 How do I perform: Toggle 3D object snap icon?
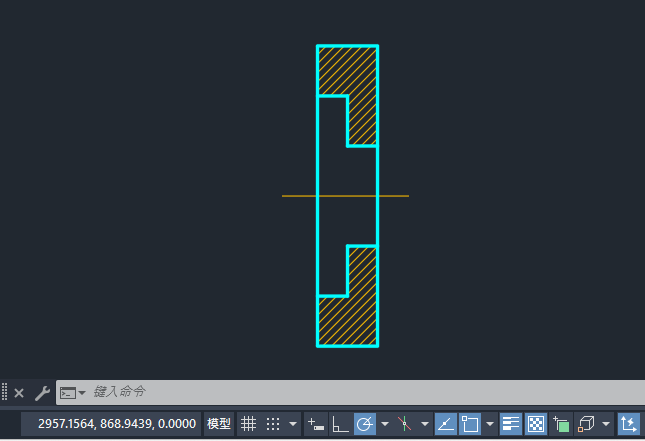coord(586,424)
